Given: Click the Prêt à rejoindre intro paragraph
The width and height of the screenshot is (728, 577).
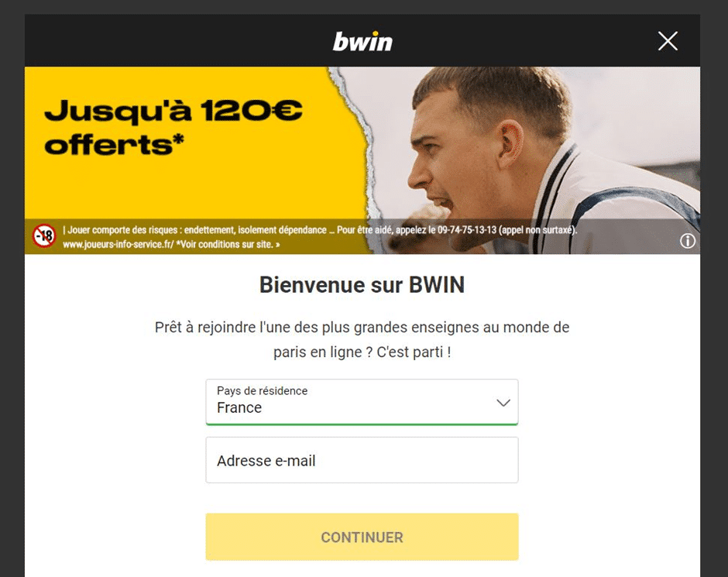Looking at the screenshot, I should pyautogui.click(x=362, y=340).
